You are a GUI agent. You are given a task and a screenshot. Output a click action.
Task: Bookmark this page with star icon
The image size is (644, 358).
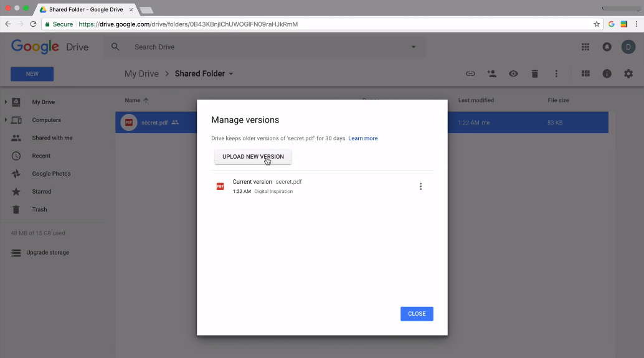[x=597, y=24]
